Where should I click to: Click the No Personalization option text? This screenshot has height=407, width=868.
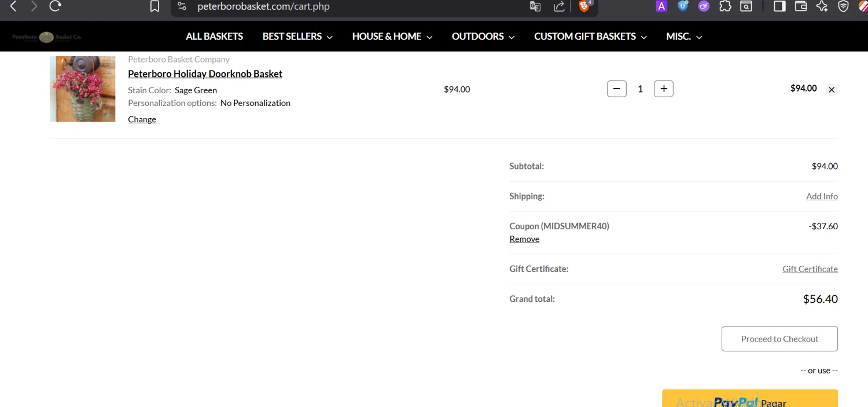255,103
